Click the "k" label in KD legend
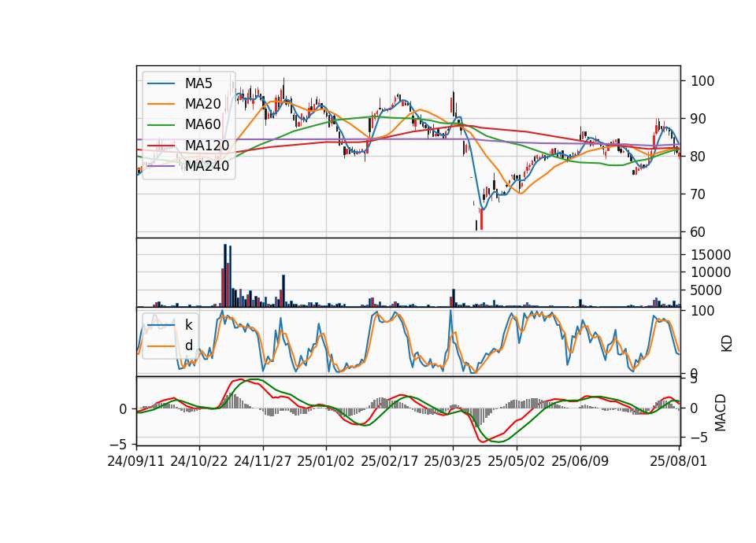Viewport: 756px width, 543px height. tap(188, 325)
